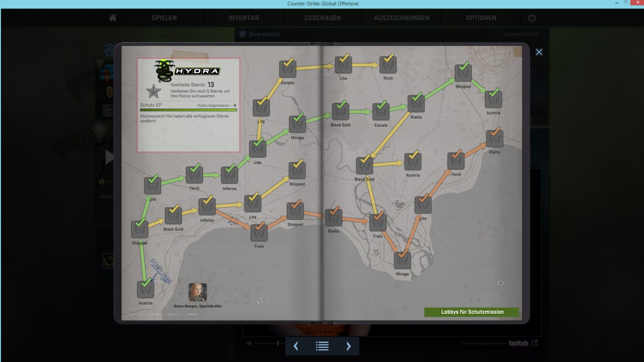The width and height of the screenshot is (644, 362).
Task: Click the Verdiente Sterne: 13 text
Action: pos(192,84)
